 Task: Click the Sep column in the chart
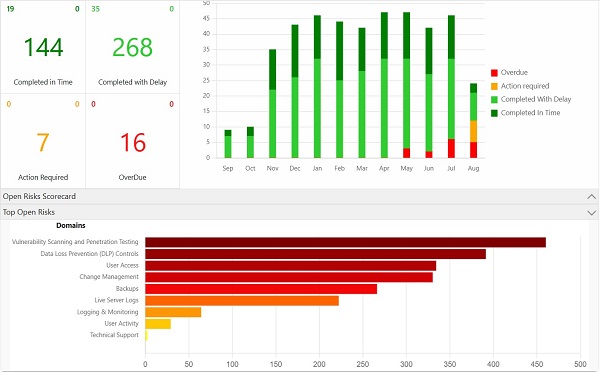click(228, 144)
